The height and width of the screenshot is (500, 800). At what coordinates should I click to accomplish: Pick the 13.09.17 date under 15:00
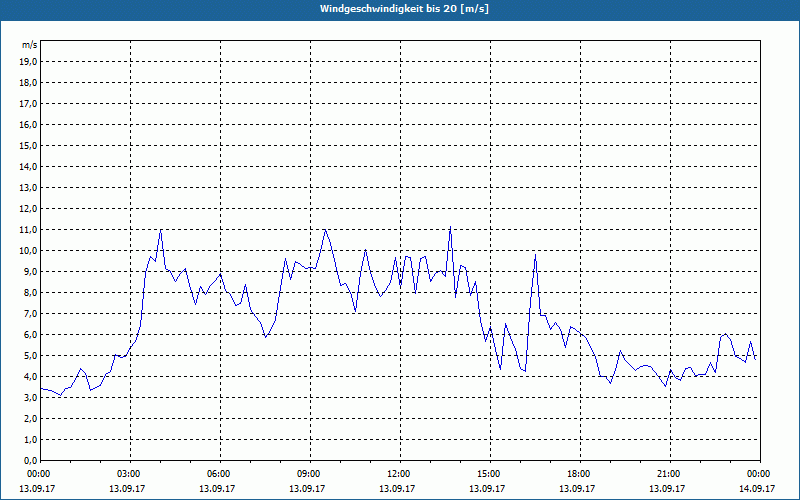pyautogui.click(x=487, y=488)
